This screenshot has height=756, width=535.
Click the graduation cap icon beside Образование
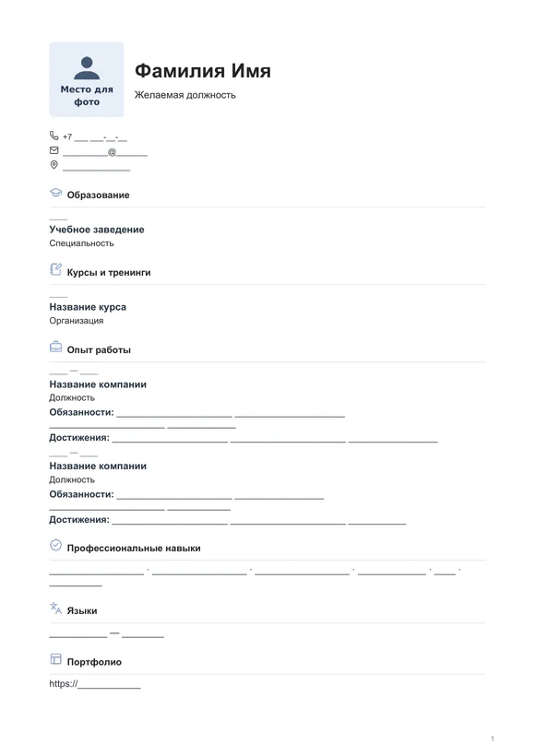point(56,193)
